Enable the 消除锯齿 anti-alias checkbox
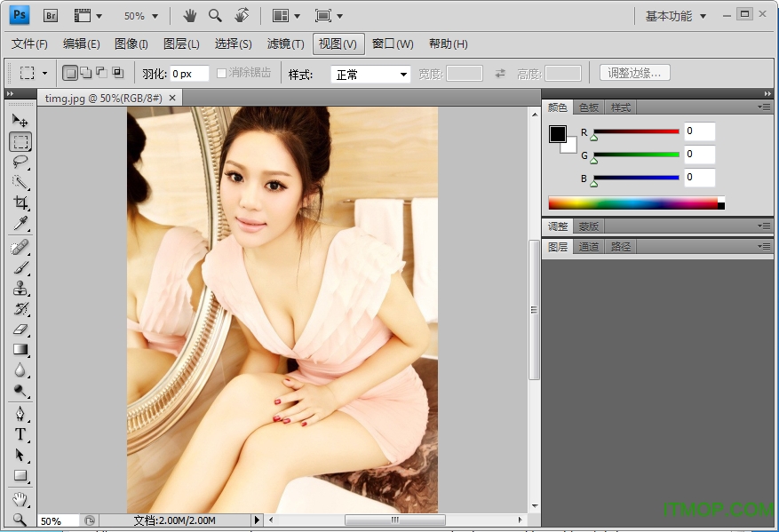Image resolution: width=779 pixels, height=532 pixels. [221, 73]
